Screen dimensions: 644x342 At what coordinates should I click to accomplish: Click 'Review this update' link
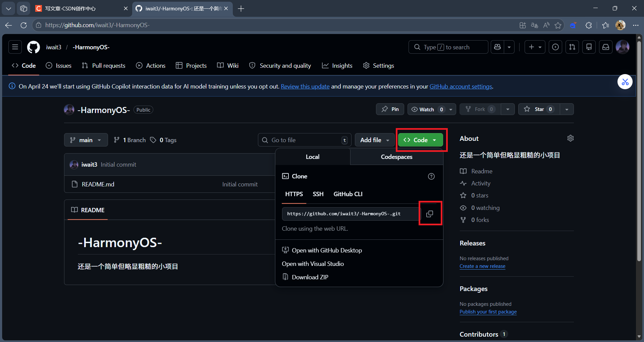click(x=305, y=87)
